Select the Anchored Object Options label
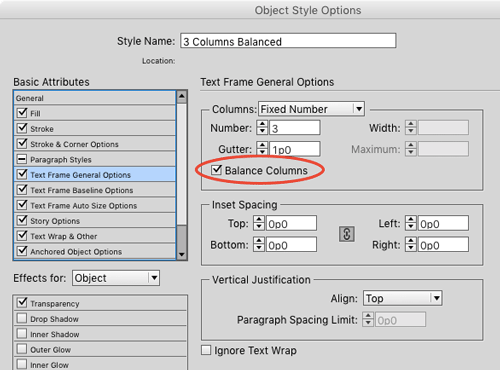 click(x=76, y=252)
